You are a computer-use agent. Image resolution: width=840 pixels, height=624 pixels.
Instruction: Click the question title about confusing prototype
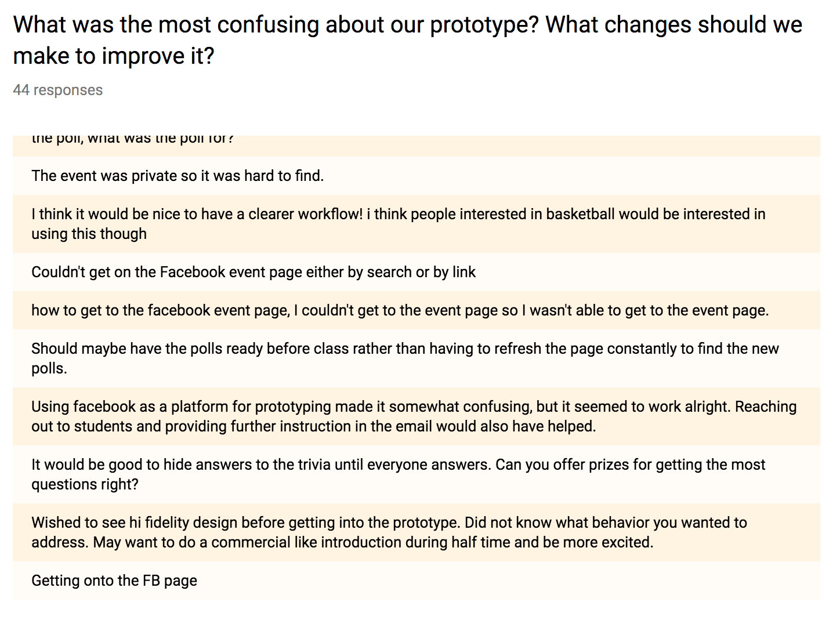point(408,41)
